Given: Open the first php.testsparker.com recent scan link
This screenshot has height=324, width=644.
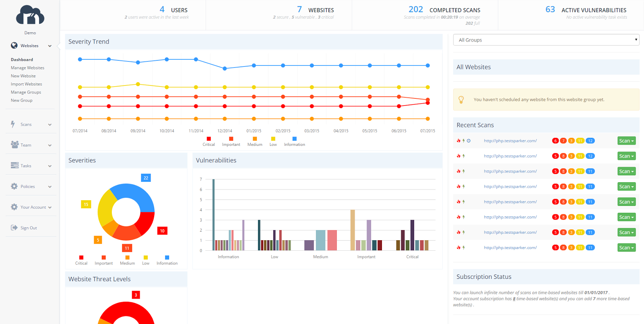Looking at the screenshot, I should pyautogui.click(x=510, y=141).
